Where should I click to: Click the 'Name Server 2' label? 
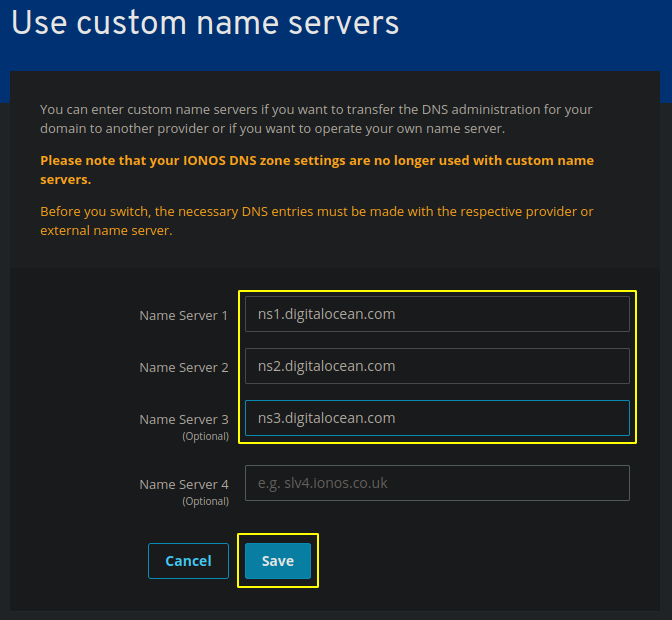[184, 368]
